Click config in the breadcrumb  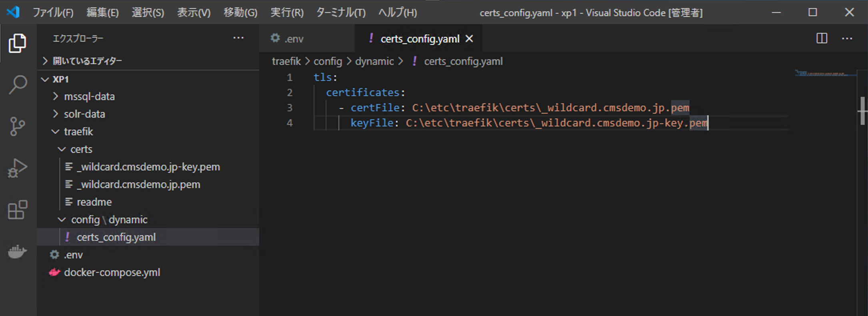pyautogui.click(x=328, y=61)
